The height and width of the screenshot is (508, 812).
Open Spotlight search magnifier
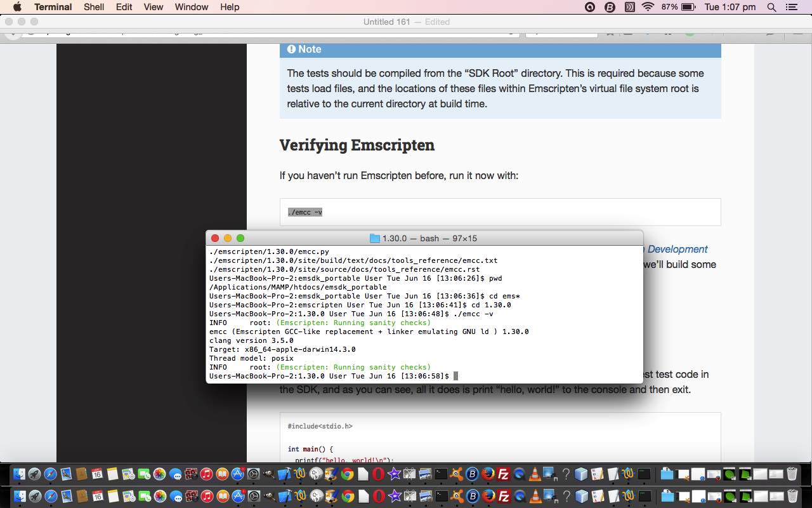[x=771, y=7]
